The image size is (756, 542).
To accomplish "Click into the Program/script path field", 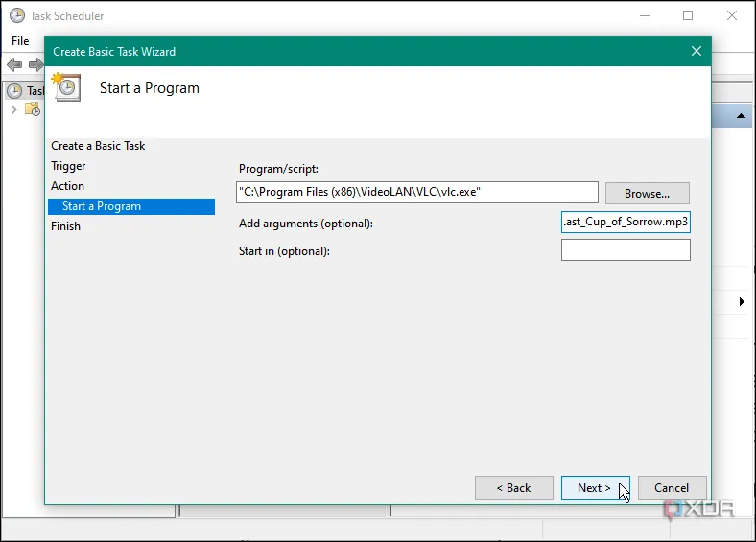I will [417, 193].
